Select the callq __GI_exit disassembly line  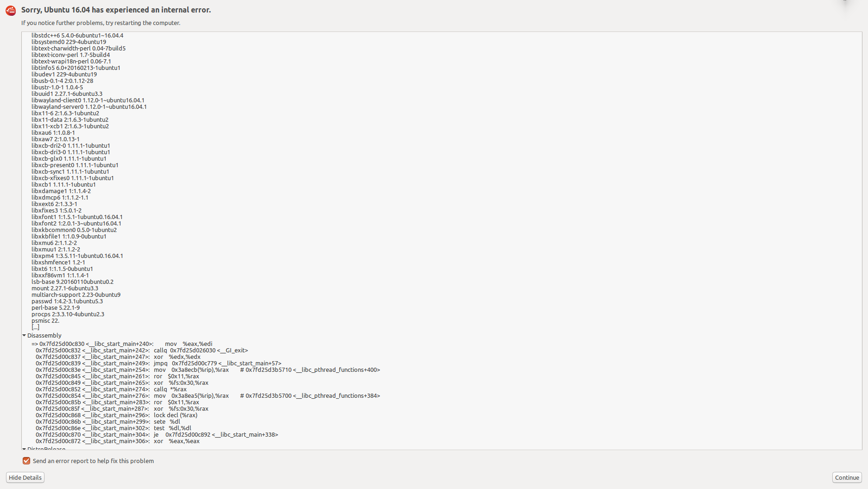click(x=141, y=350)
